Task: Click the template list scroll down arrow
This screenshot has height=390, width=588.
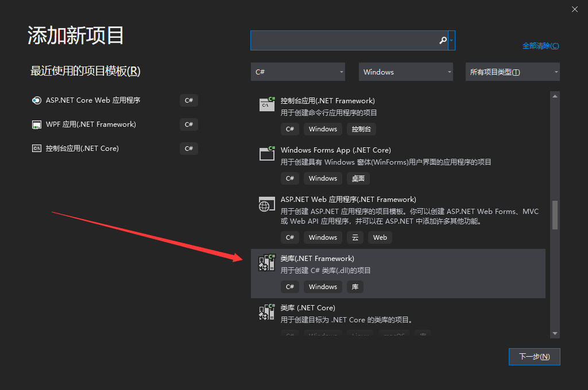Action: point(555,333)
